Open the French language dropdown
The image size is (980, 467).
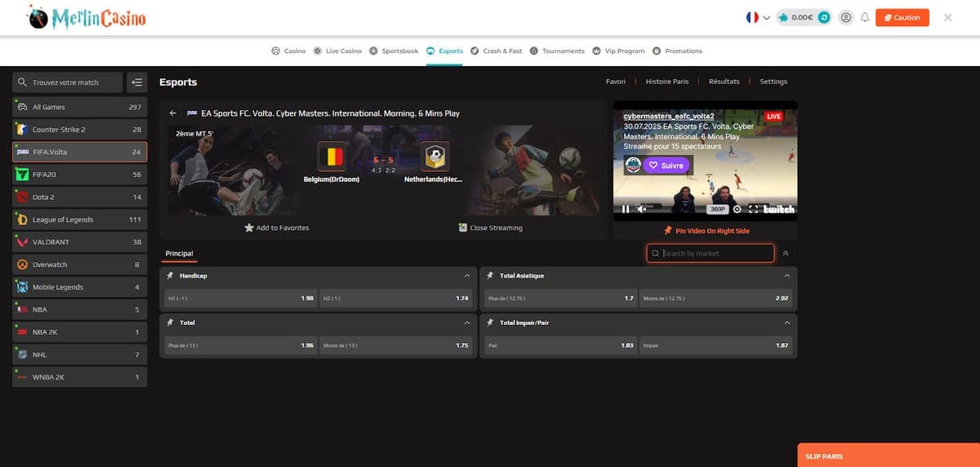758,17
